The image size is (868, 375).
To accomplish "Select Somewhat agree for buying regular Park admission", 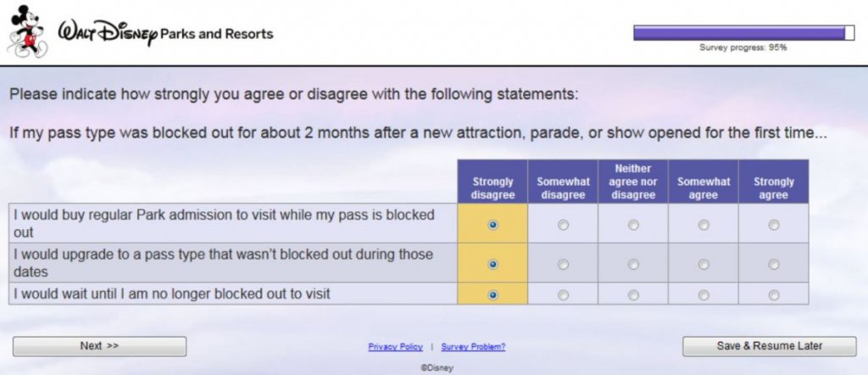I will point(704,225).
